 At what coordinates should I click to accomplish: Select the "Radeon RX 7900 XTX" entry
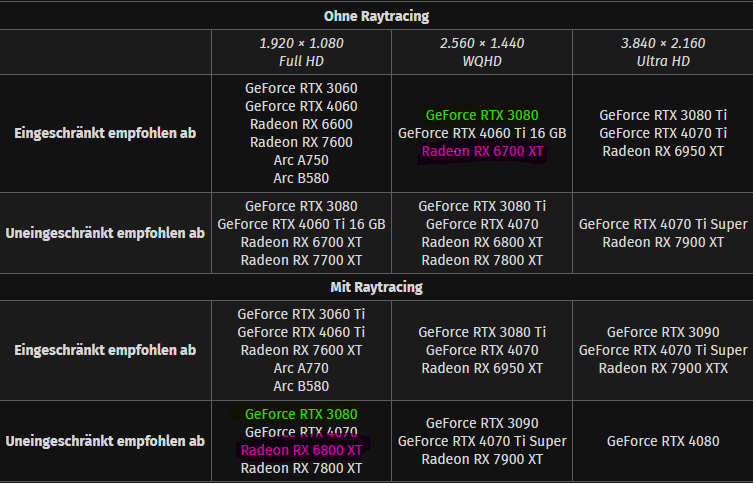663,368
